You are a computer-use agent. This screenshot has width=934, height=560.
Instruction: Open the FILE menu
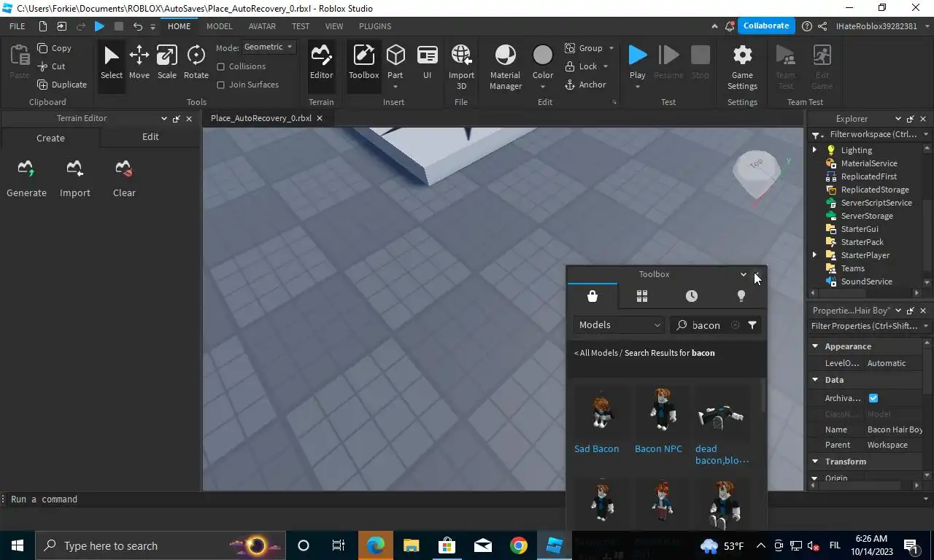pos(17,26)
